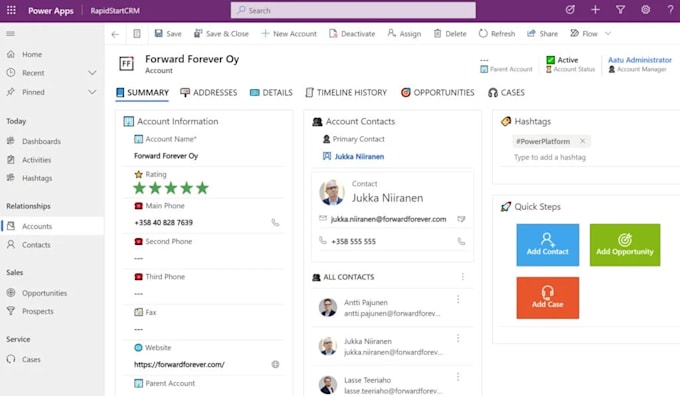Click the Add Contact quick step
The height and width of the screenshot is (396, 680).
tap(547, 245)
